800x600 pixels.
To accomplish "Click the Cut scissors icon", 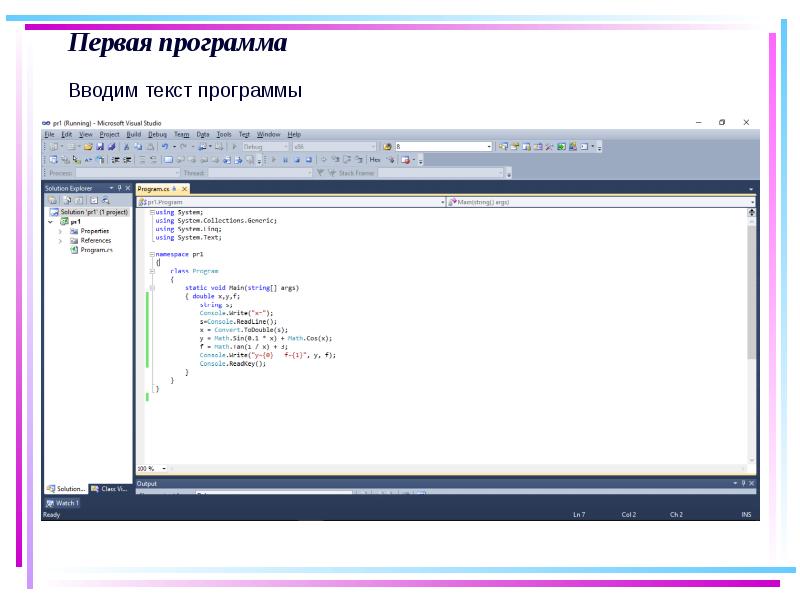I will pyautogui.click(x=126, y=146).
